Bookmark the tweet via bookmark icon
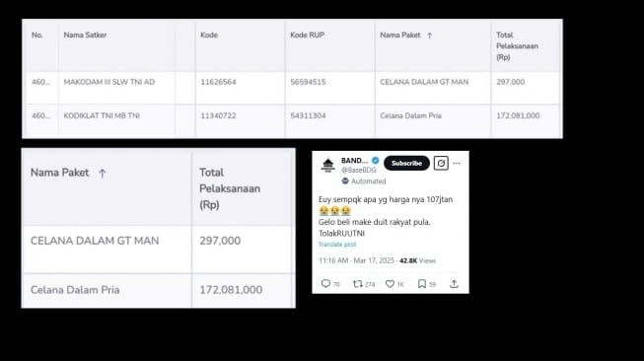Screen dimensions: 644x361 pyautogui.click(x=421, y=283)
